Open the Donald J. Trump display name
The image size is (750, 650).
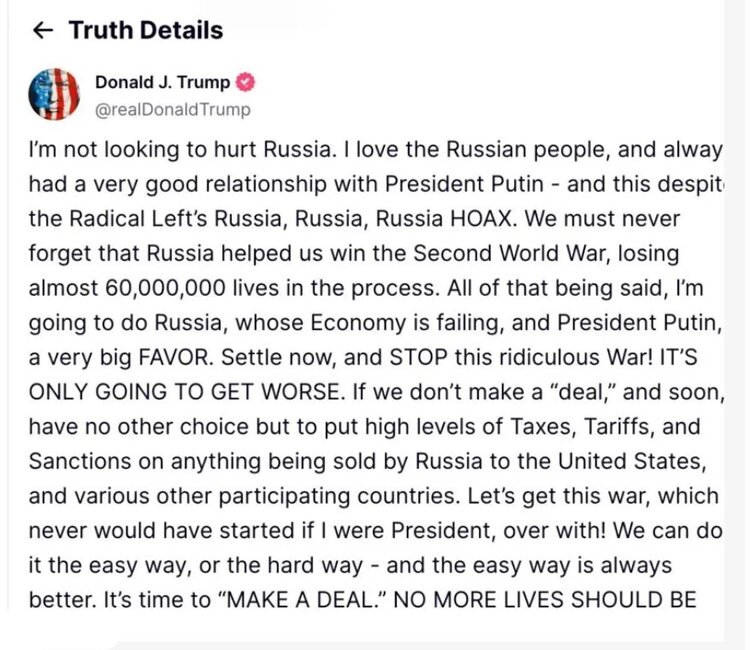click(163, 82)
